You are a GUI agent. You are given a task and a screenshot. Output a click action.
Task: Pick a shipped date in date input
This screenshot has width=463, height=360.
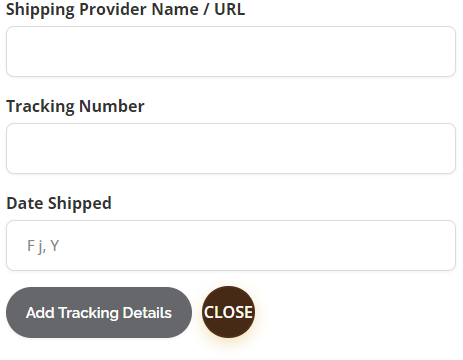231,246
